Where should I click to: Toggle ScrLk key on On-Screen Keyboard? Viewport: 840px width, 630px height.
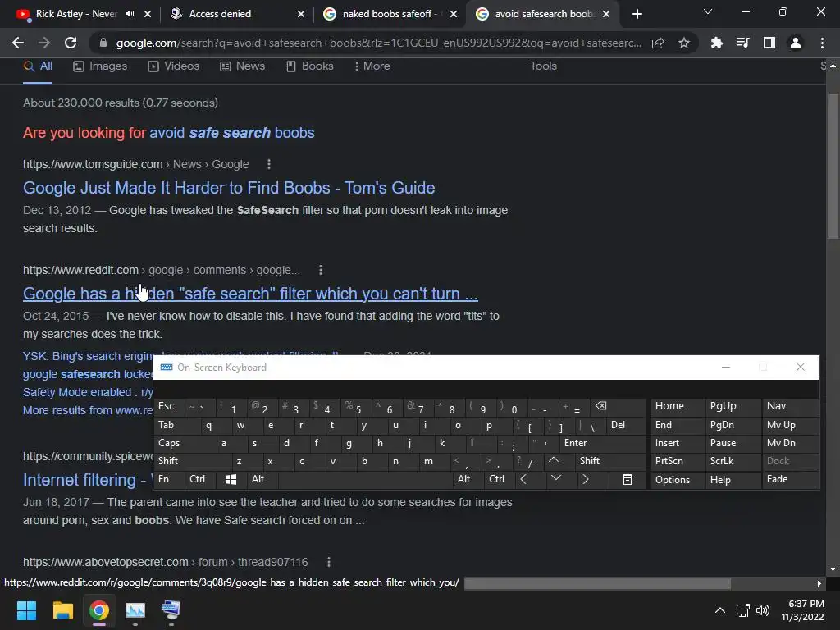[733, 461]
